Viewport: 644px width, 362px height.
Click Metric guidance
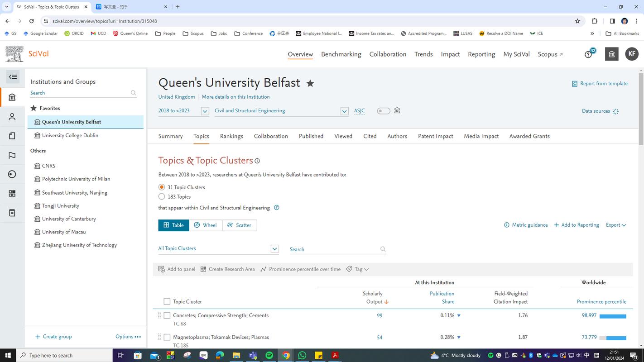(526, 225)
